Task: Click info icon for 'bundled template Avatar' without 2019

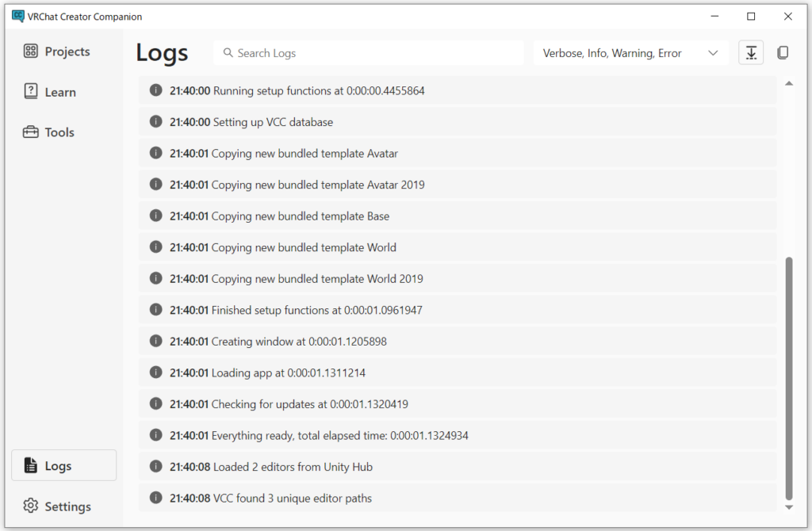Action: point(156,153)
